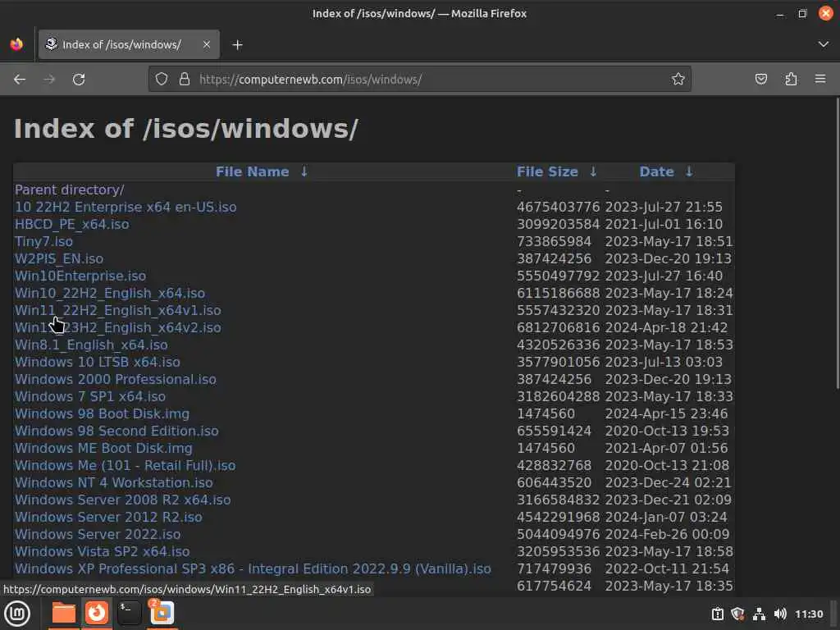Screen dimensions: 840x630
Task: Click the arrow beside File Name header
Action: pyautogui.click(x=304, y=171)
